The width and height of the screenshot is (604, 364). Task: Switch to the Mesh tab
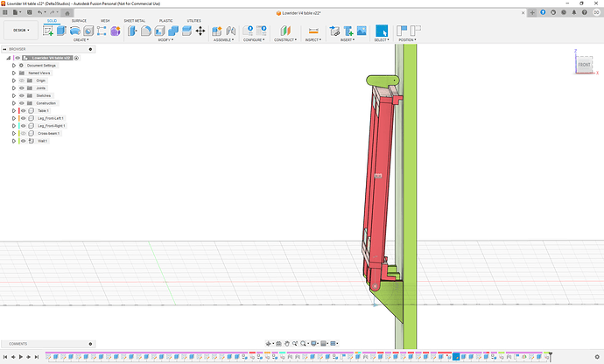[105, 21]
